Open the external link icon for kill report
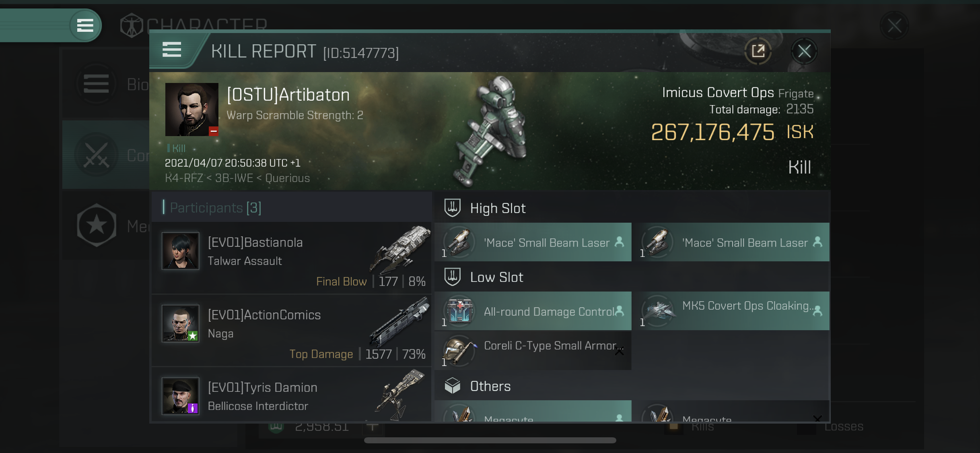The image size is (980, 453). [759, 53]
